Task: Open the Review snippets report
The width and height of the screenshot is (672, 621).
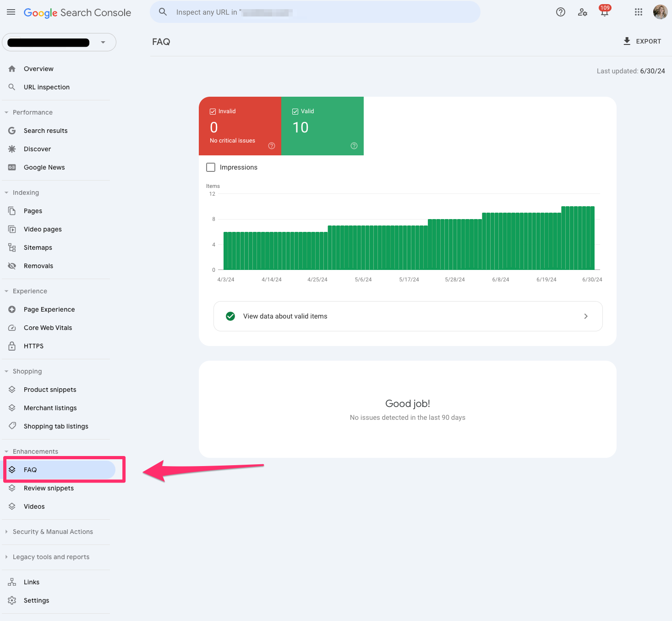Action: click(x=59, y=488)
